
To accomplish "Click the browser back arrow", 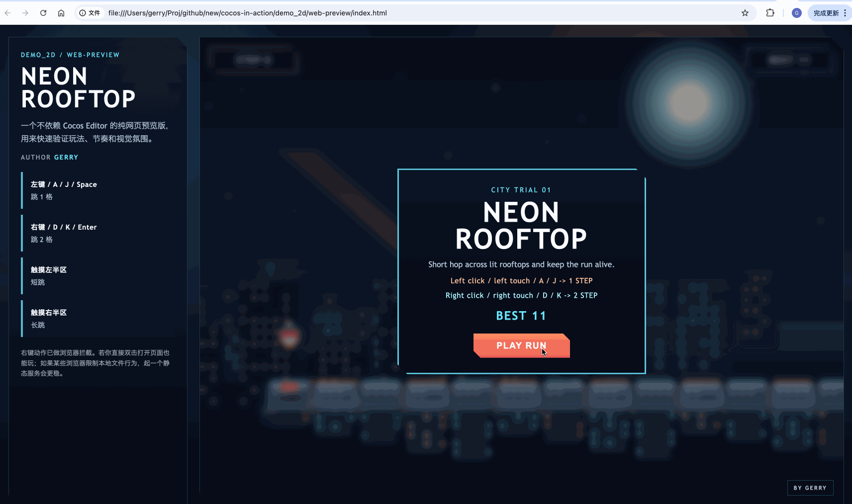I will [8, 13].
